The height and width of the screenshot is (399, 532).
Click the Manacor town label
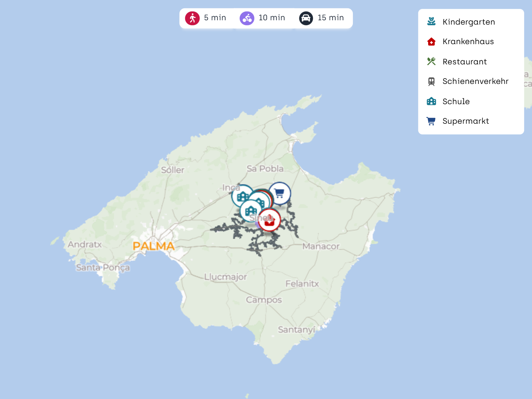pos(321,246)
